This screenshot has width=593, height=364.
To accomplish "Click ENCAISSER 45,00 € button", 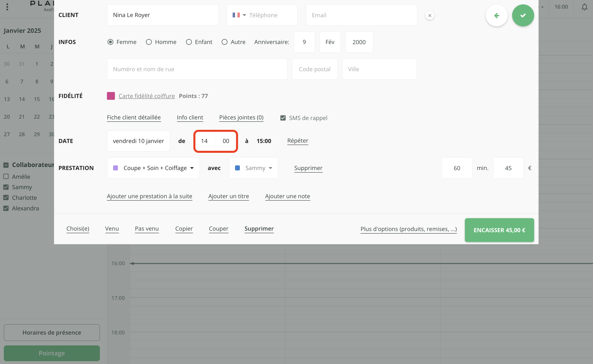I will point(499,230).
